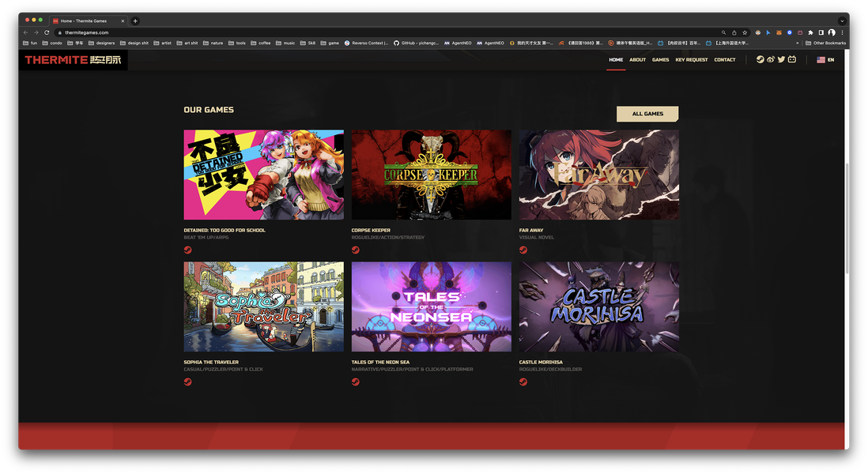Click the Castle Morihisa title link

[x=541, y=363]
